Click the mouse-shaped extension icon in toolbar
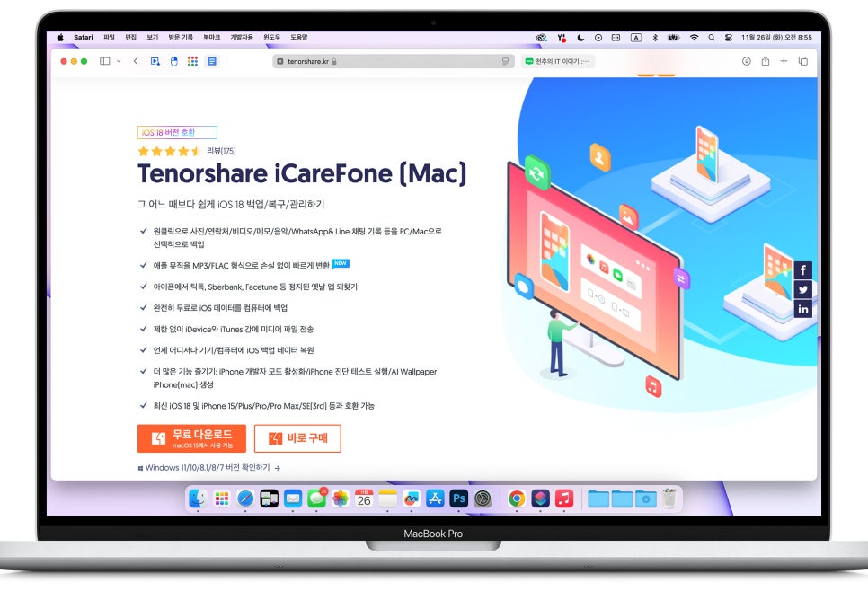The image size is (868, 591). tap(173, 61)
